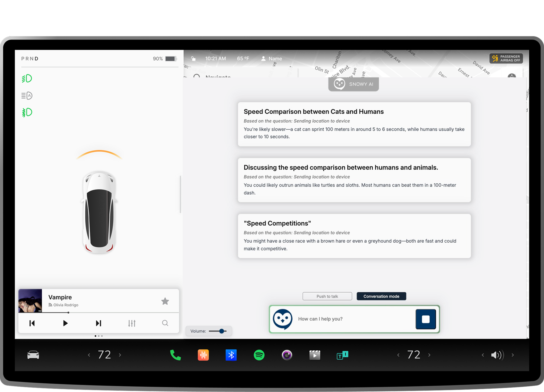Viewport: 544px width, 392px height.
Task: Increase driver temperature with right chevron
Action: click(120, 355)
